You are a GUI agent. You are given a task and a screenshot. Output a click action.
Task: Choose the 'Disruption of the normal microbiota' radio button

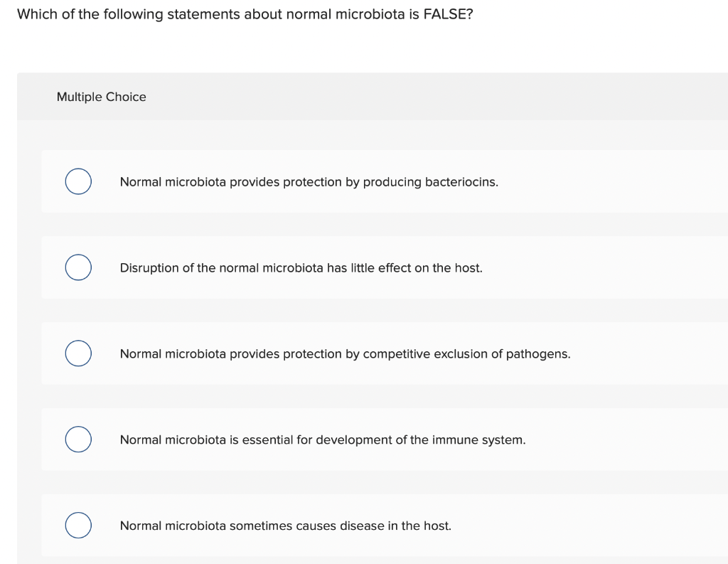point(78,267)
